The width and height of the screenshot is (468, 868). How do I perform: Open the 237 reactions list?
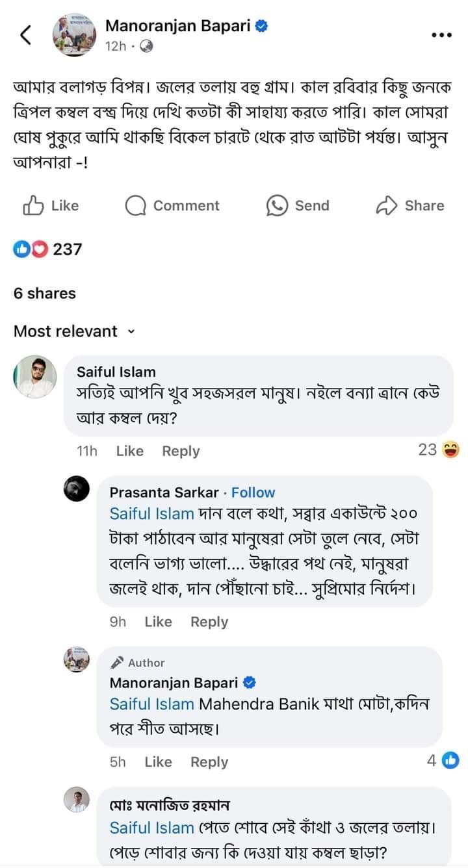(x=48, y=248)
